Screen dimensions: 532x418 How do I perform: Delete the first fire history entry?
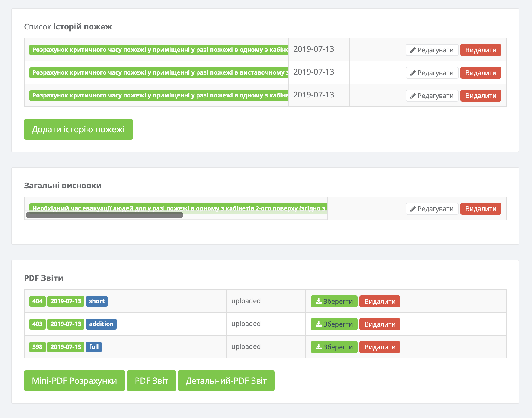pyautogui.click(x=481, y=50)
